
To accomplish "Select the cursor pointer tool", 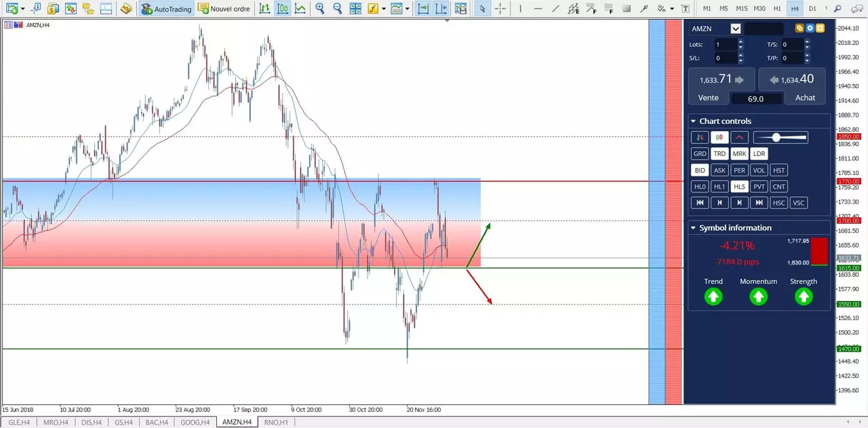I will 482,9.
